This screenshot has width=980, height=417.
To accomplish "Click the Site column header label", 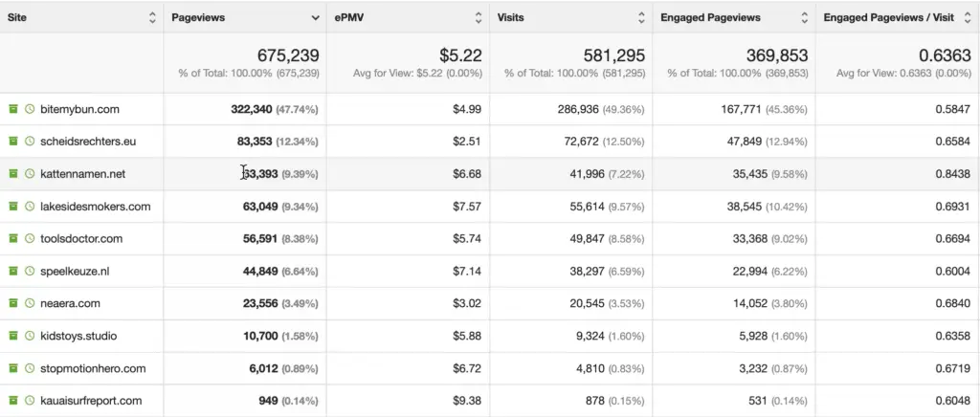I will 17,17.
